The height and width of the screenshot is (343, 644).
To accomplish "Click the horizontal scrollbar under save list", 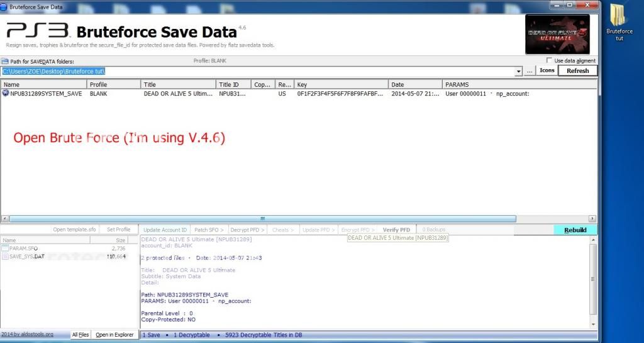I will coord(262,218).
